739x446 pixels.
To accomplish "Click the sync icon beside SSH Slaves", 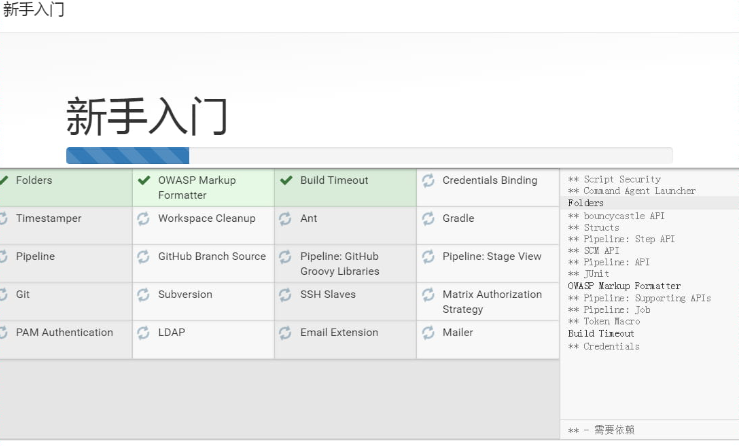I will pos(285,295).
